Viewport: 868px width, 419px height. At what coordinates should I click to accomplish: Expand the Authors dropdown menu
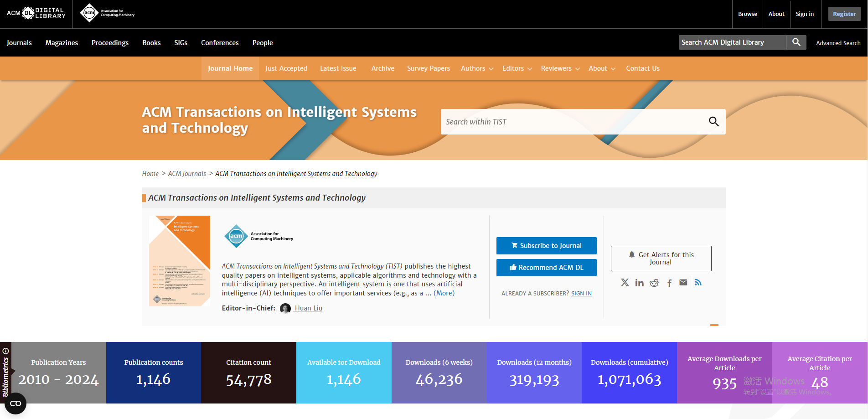point(477,68)
